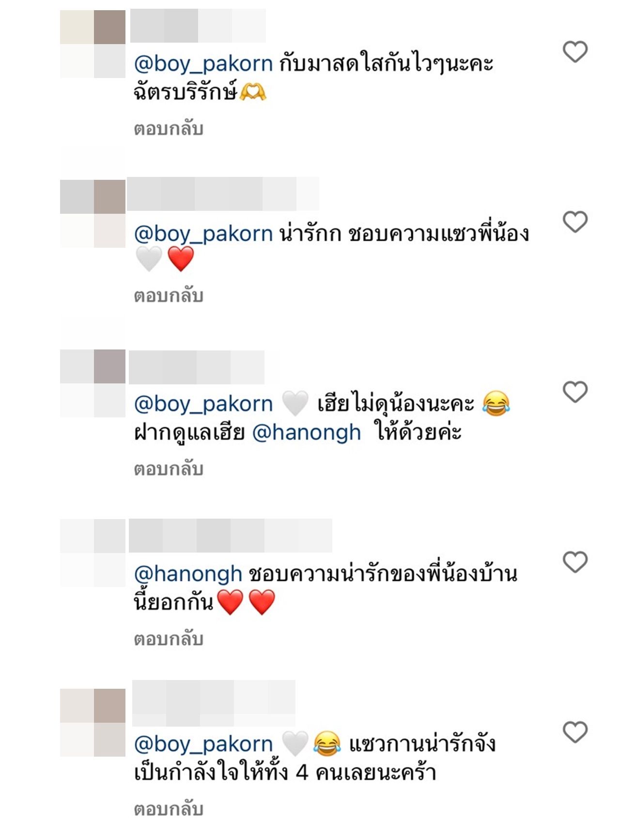Screen dimensions: 620x840
Task: Tap ตอบกลับ under the last comment
Action: pos(168,809)
